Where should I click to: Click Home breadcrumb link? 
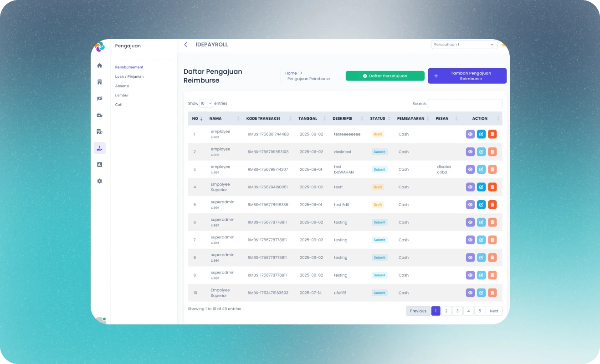pos(291,73)
